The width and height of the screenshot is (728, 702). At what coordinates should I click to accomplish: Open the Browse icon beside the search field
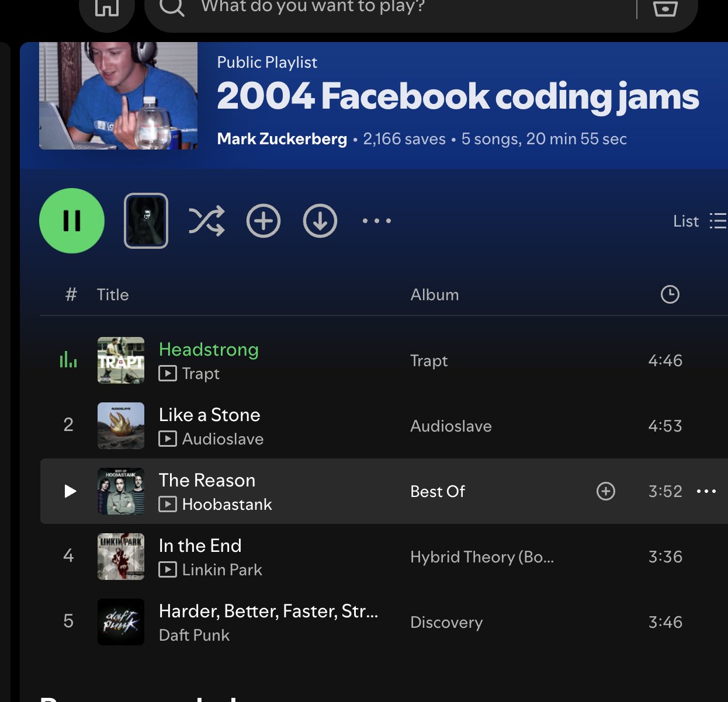665,8
